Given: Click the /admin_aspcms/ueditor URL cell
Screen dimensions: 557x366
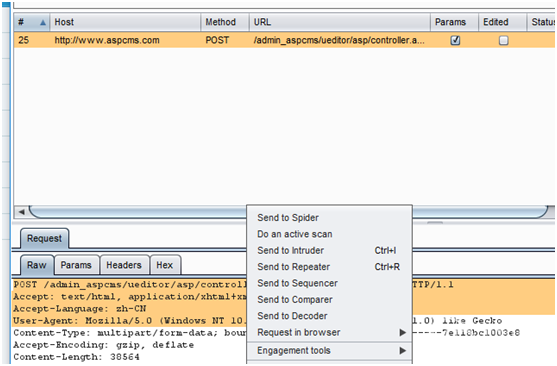Looking at the screenshot, I should click(x=339, y=40).
